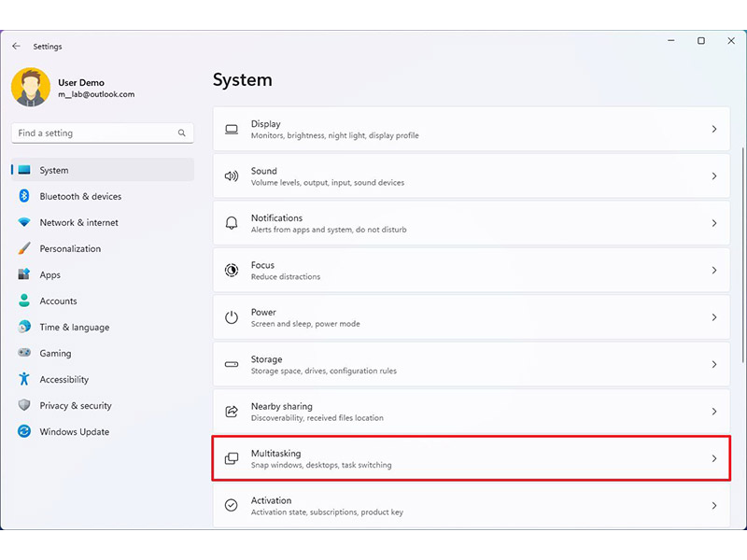Expand the Display settings chevron
747x560 pixels.
pyautogui.click(x=714, y=130)
